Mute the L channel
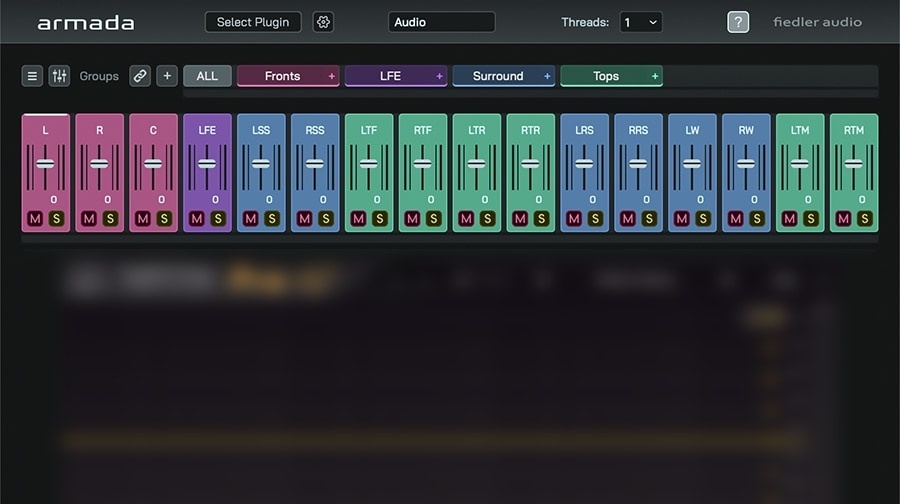This screenshot has height=504, width=900. tap(35, 218)
